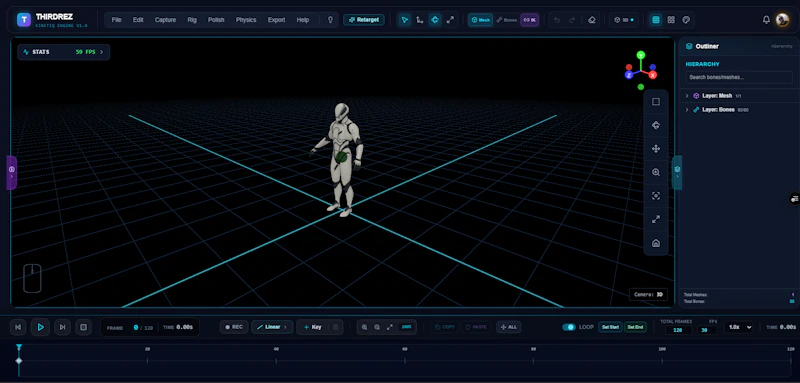Select the orbit viewport tool
800x383 pixels.
pyautogui.click(x=656, y=125)
